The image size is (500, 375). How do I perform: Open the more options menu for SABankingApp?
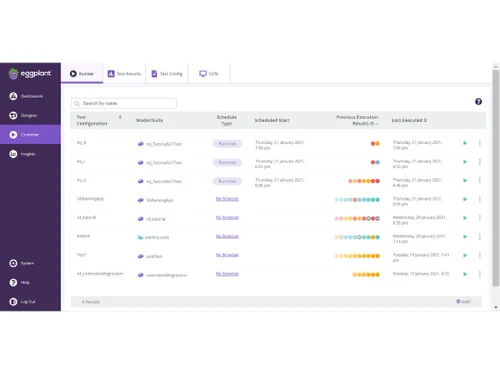480,199
